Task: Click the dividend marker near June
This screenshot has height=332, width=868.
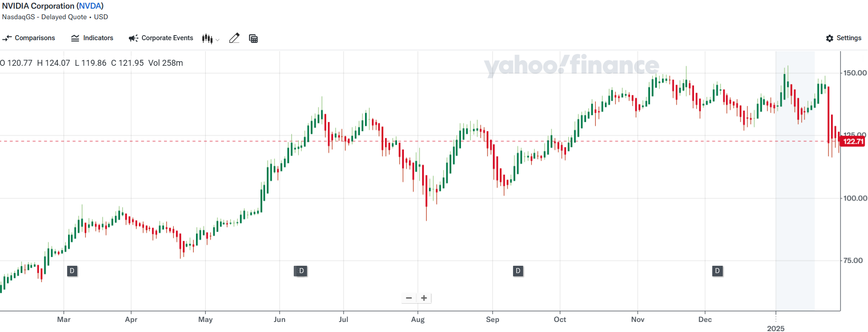Action: coord(301,271)
